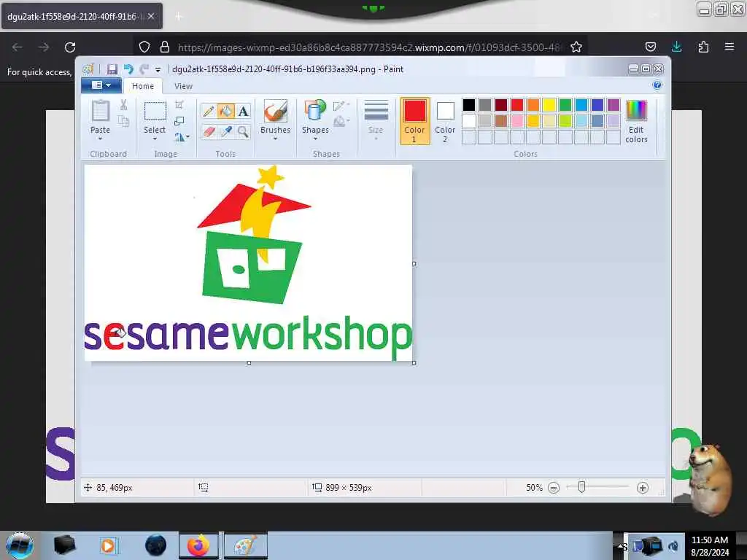Click the Firefox taskbar icon
This screenshot has height=560, width=747.
pos(198,545)
